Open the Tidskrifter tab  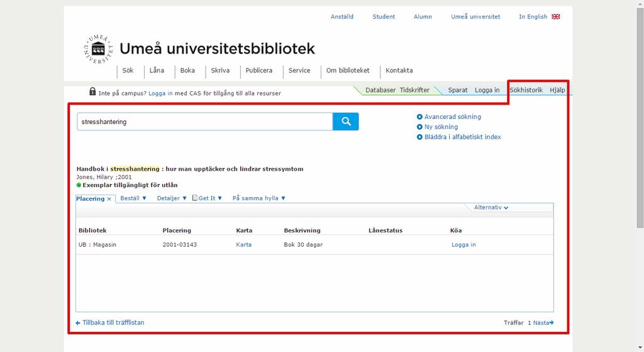point(414,90)
